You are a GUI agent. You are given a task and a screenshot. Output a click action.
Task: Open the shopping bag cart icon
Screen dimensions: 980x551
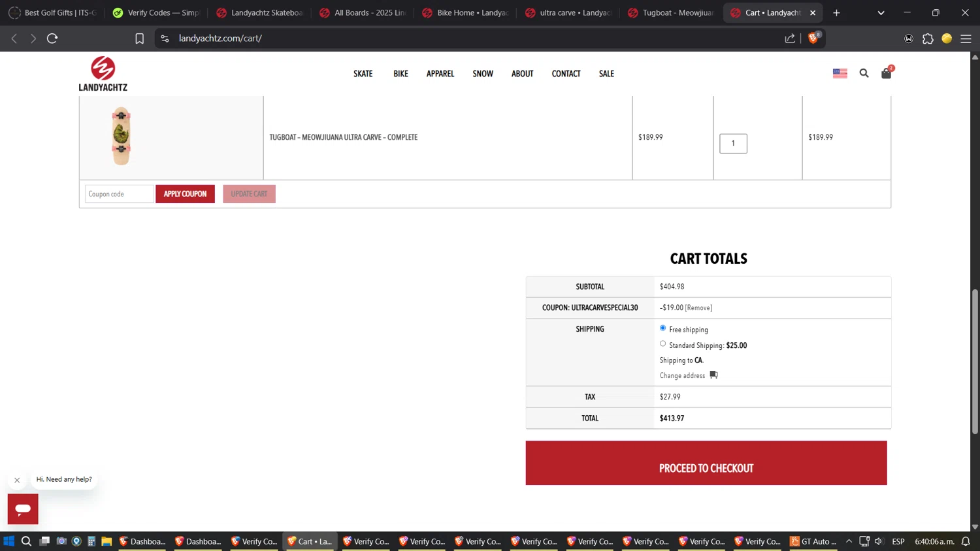tap(887, 73)
